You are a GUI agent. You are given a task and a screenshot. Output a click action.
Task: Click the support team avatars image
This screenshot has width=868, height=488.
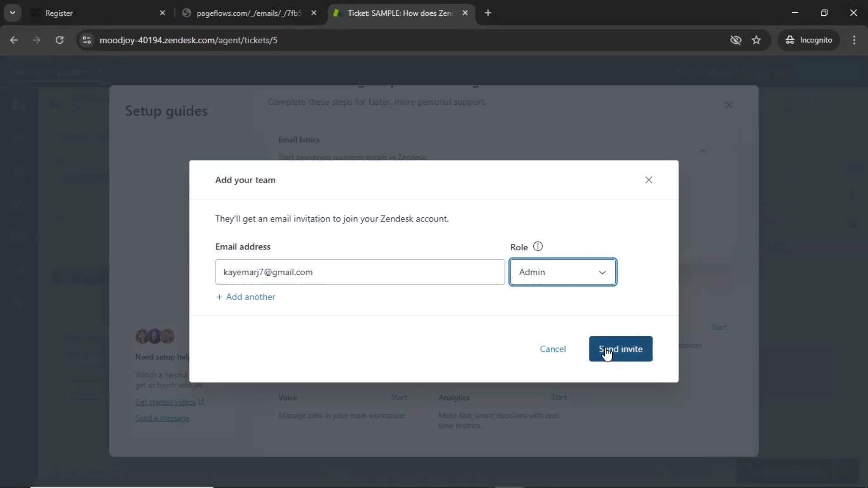pos(155,336)
